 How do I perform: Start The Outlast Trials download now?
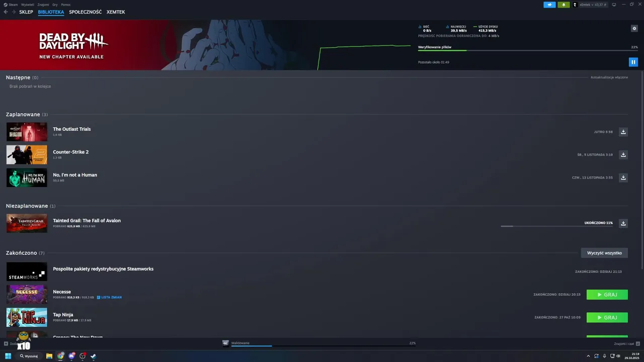[x=623, y=132]
